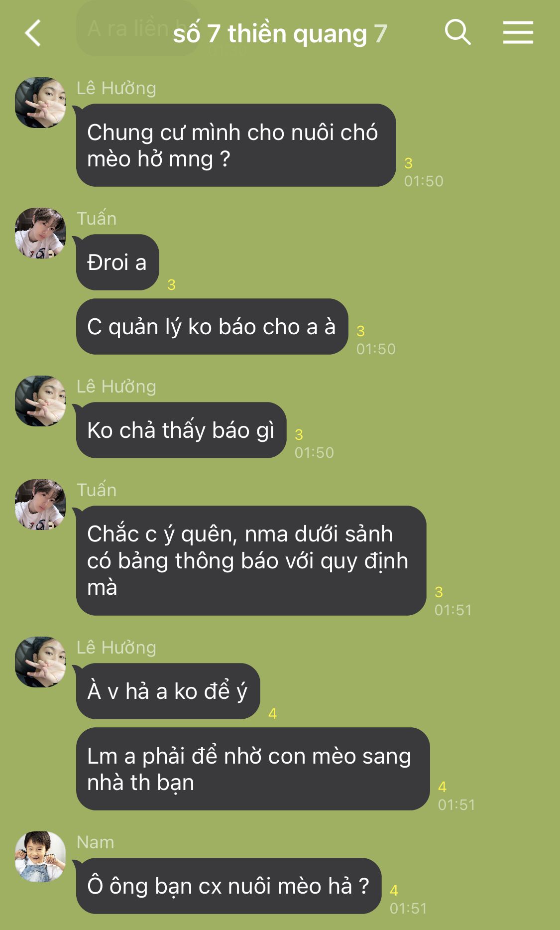Tap sender name 'Tuấn' above 'Đroi a'

[x=97, y=219]
